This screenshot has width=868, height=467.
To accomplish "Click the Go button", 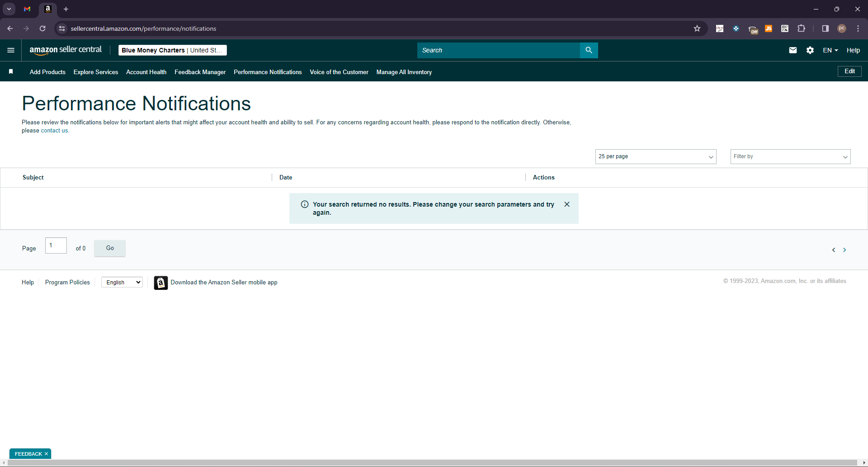I will point(110,248).
